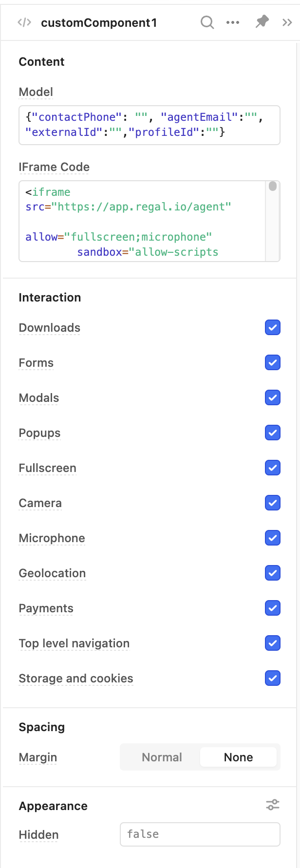Click the customComponent1 name title
Image resolution: width=300 pixels, height=868 pixels.
tap(99, 23)
